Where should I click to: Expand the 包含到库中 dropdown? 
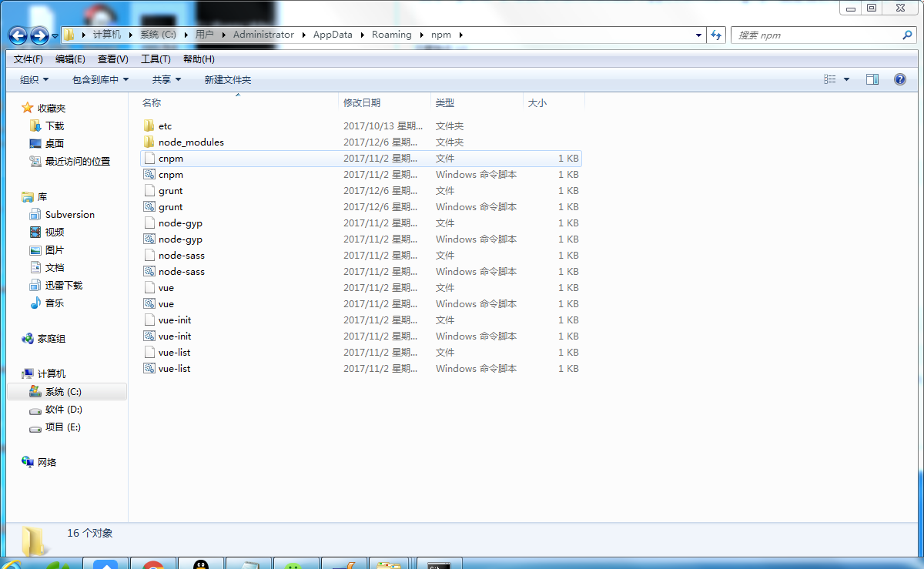[100, 80]
